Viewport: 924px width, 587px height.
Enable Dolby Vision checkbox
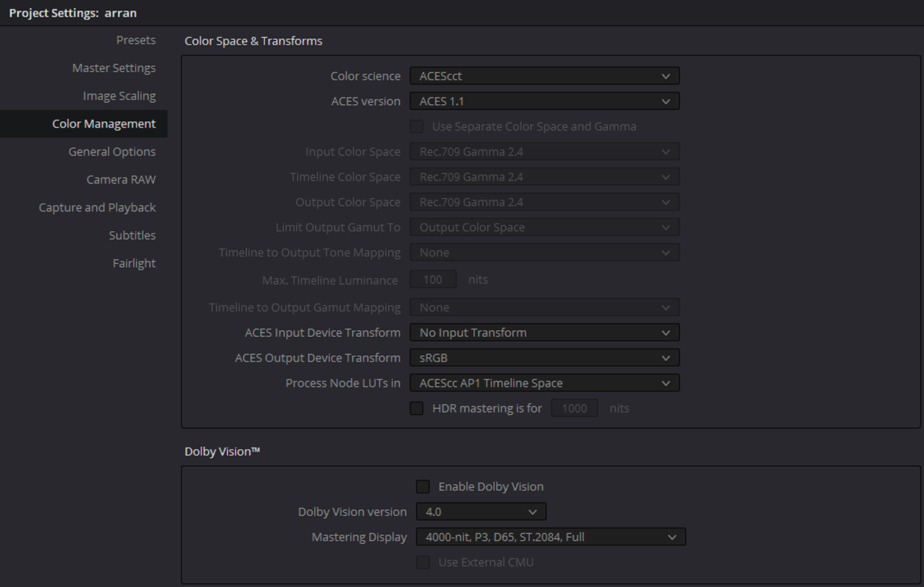tap(423, 486)
